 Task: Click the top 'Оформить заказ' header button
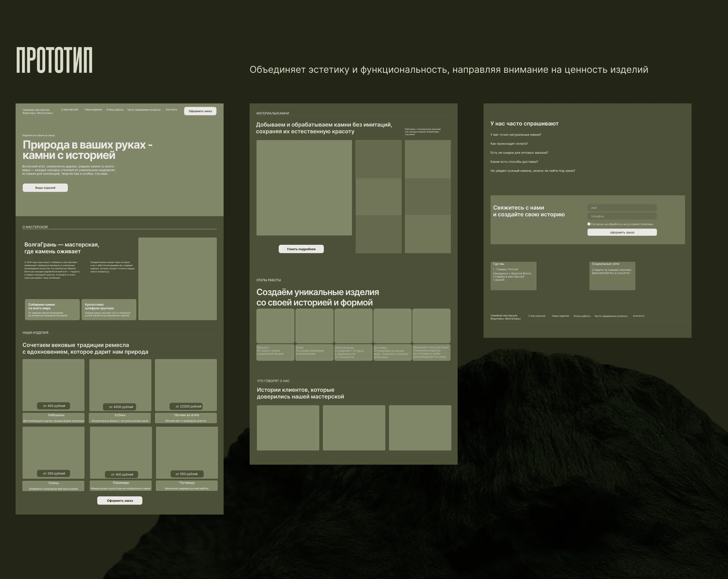200,111
